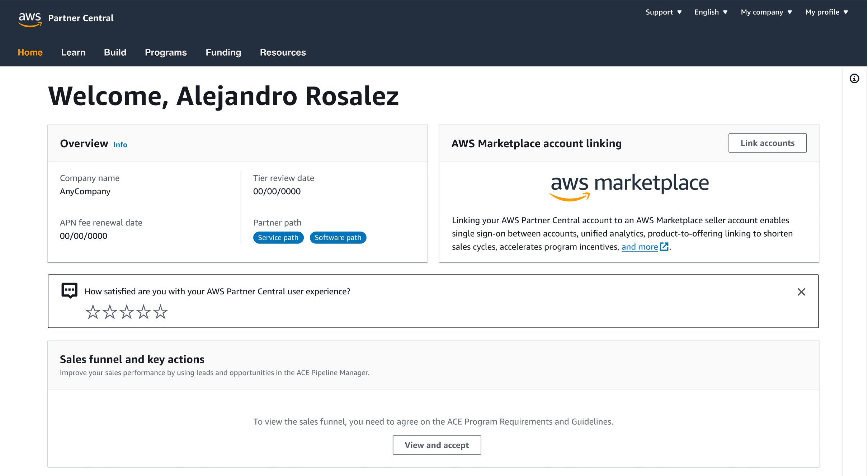Rate experience with the first star
This screenshot has height=476, width=868.
[x=93, y=312]
